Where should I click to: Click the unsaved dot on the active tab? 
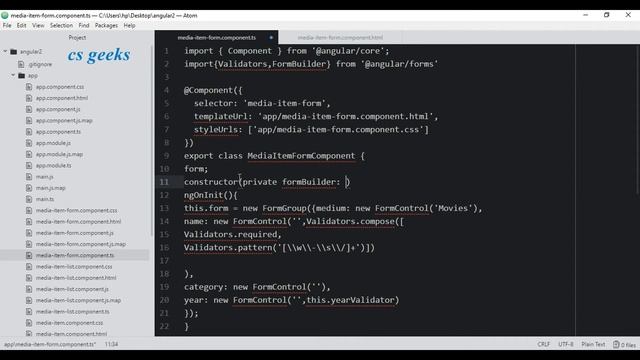coord(271,38)
